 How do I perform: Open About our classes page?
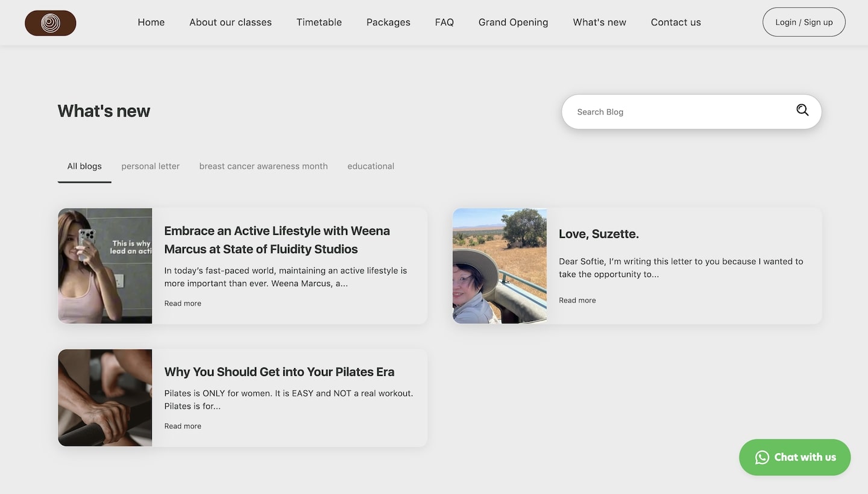230,22
